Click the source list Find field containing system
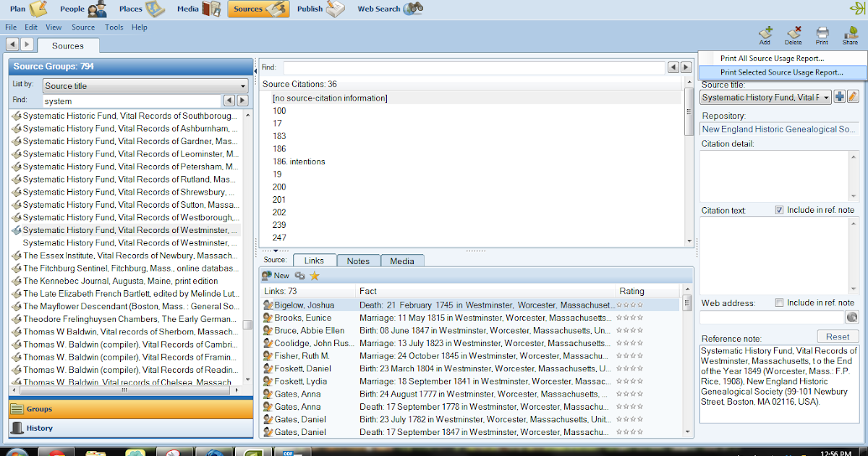 coord(131,101)
